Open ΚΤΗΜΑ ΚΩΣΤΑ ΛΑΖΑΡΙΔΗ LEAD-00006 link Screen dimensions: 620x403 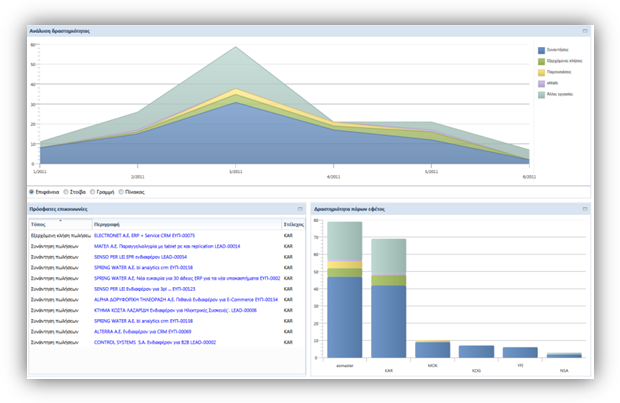coord(175,310)
